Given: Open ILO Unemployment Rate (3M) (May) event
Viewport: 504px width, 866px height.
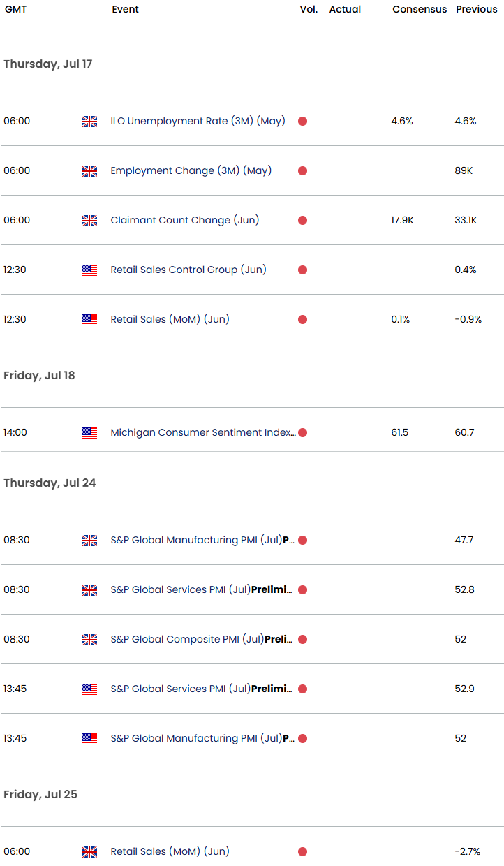Looking at the screenshot, I should [x=198, y=121].
